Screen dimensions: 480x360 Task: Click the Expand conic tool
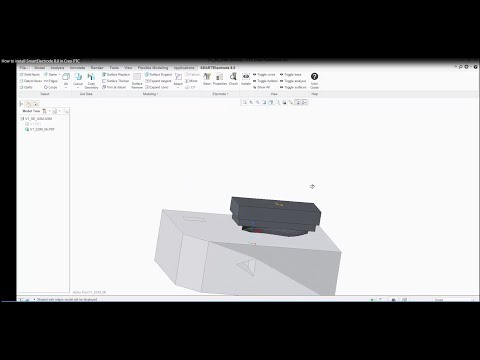pos(157,87)
